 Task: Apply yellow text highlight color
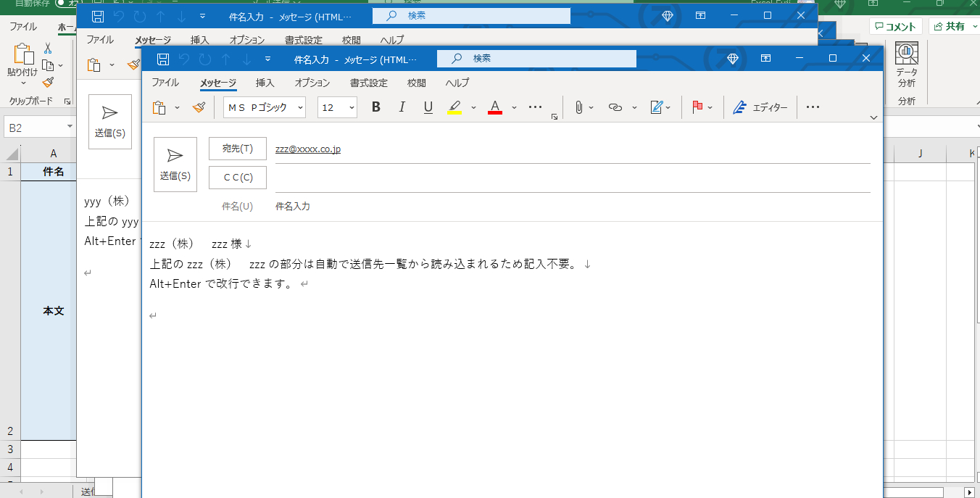click(454, 107)
